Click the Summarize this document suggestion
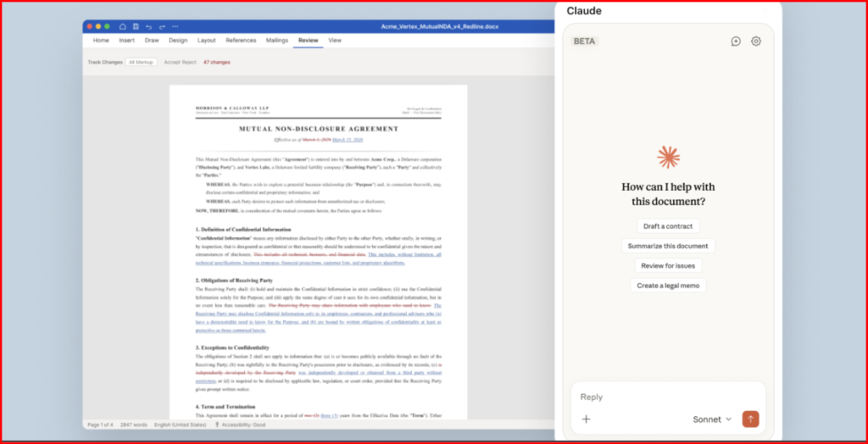 coord(668,246)
